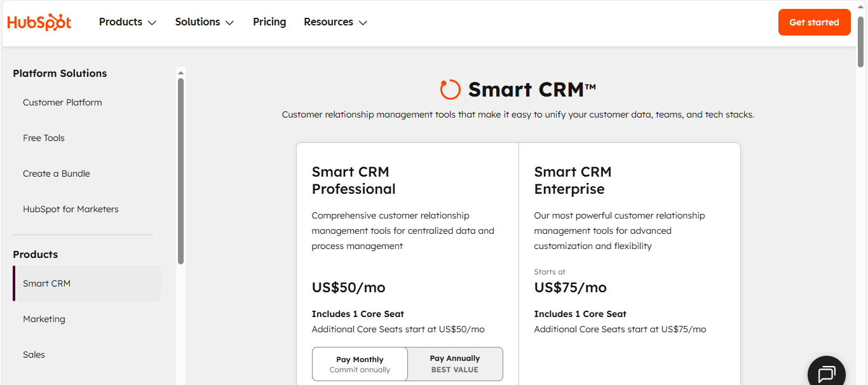This screenshot has height=385, width=868.
Task: Open HubSpot for Marketers link
Action: (71, 209)
